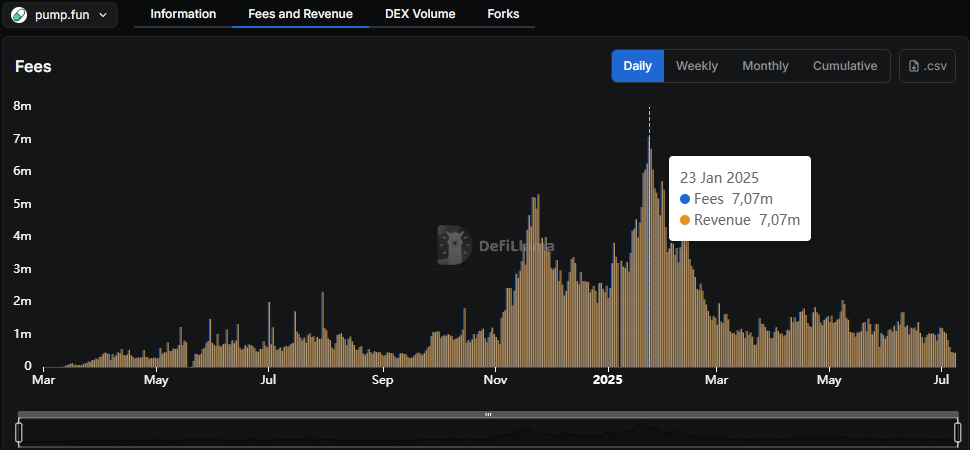Image resolution: width=970 pixels, height=450 pixels.
Task: Click the orange Revenue dot in the tooltip
Action: [x=685, y=220]
